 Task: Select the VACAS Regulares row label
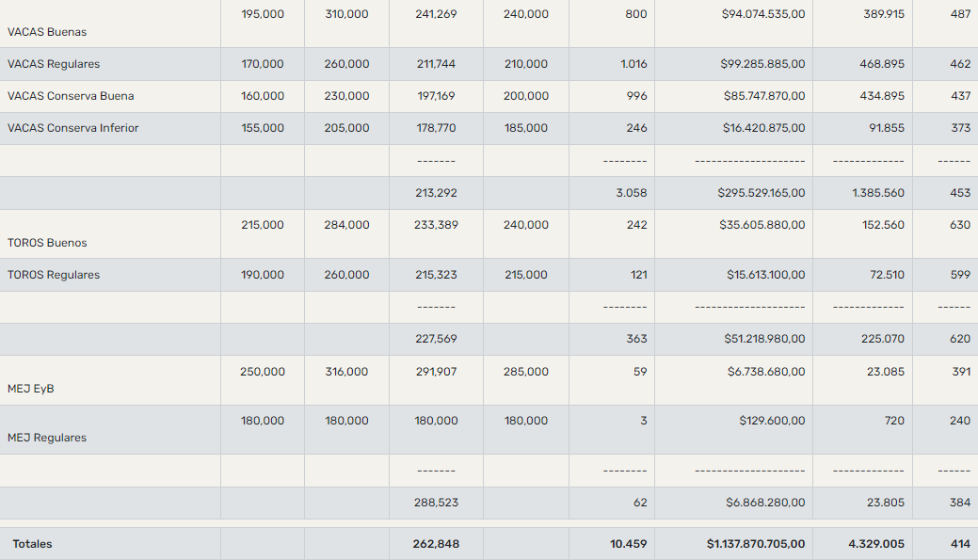click(x=54, y=64)
